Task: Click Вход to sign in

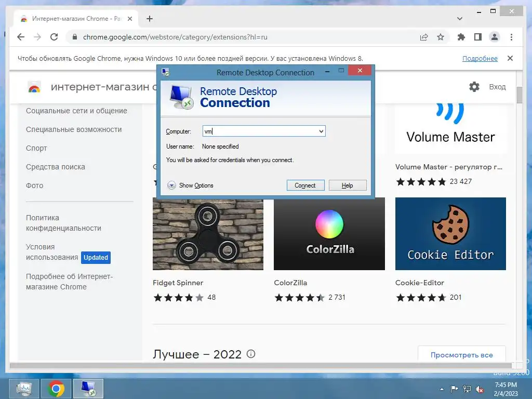Action: (x=497, y=87)
